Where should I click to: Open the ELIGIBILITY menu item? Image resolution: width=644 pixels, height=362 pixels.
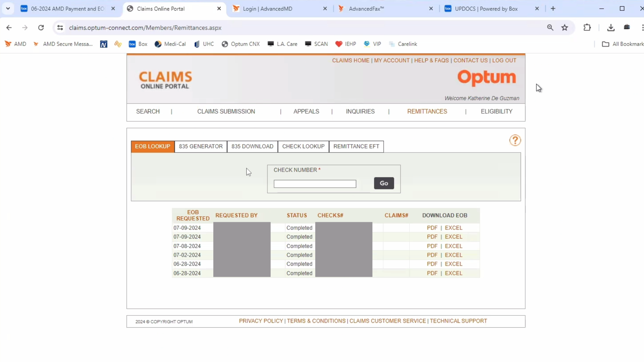[x=496, y=112]
